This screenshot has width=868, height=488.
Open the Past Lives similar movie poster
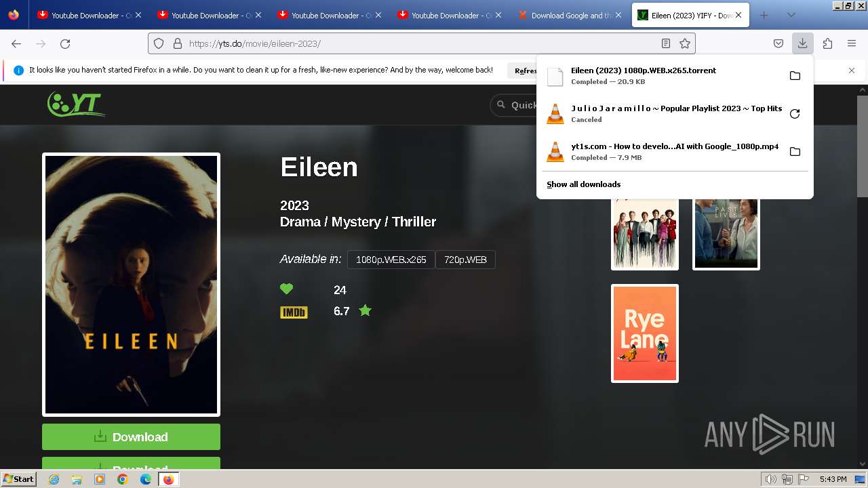point(726,234)
